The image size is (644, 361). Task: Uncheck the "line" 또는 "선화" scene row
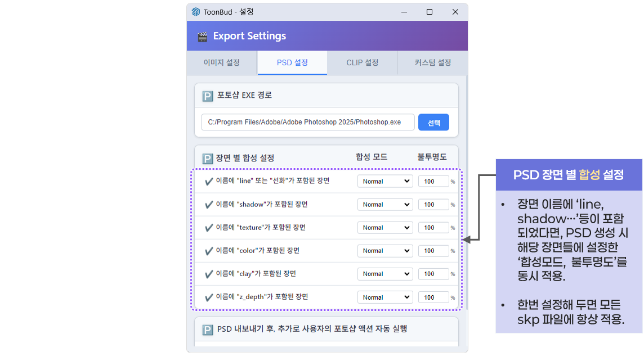[x=209, y=181]
